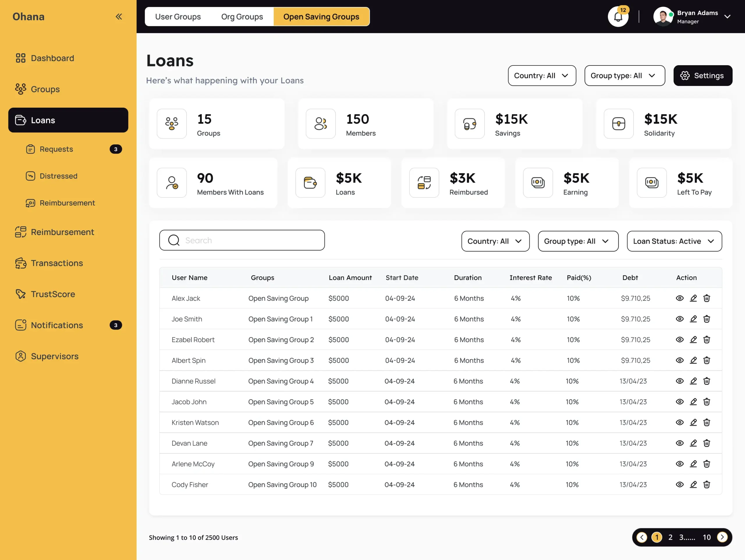Select the Dashboard icon in sidebar
Viewport: 745px width, 560px height.
click(21, 58)
